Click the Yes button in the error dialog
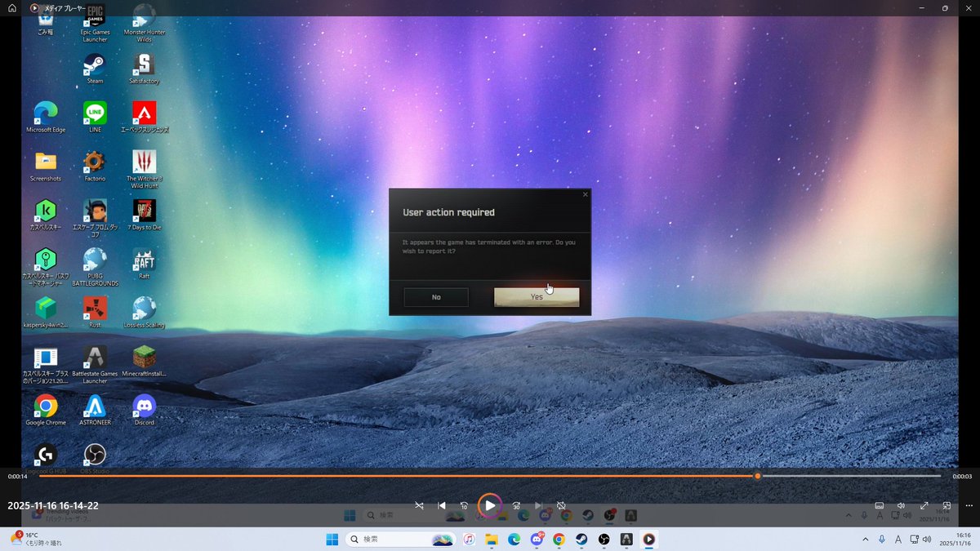The image size is (980, 551). (x=537, y=297)
